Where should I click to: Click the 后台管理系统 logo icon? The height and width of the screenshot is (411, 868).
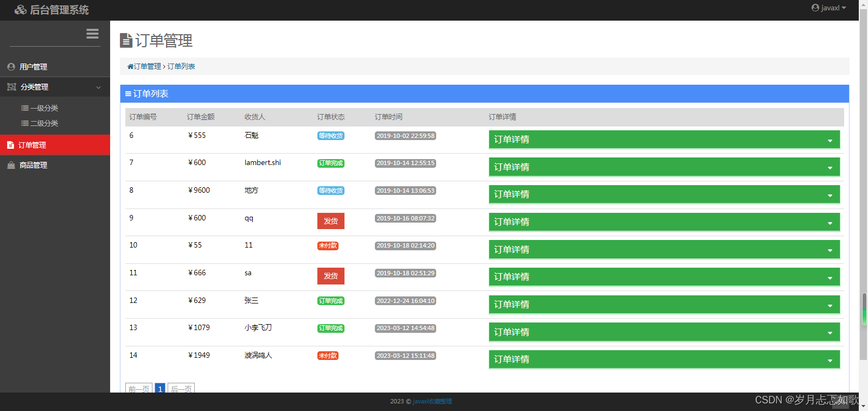[x=21, y=10]
